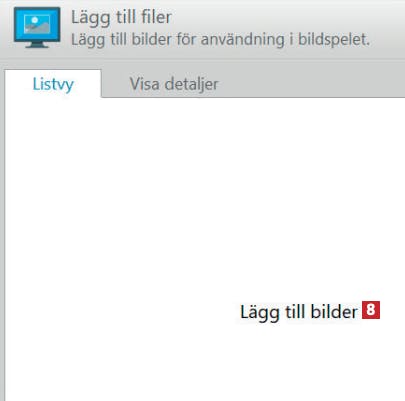This screenshot has height=401, width=405.
Task: Switch to the Listvy tab
Action: [x=53, y=84]
